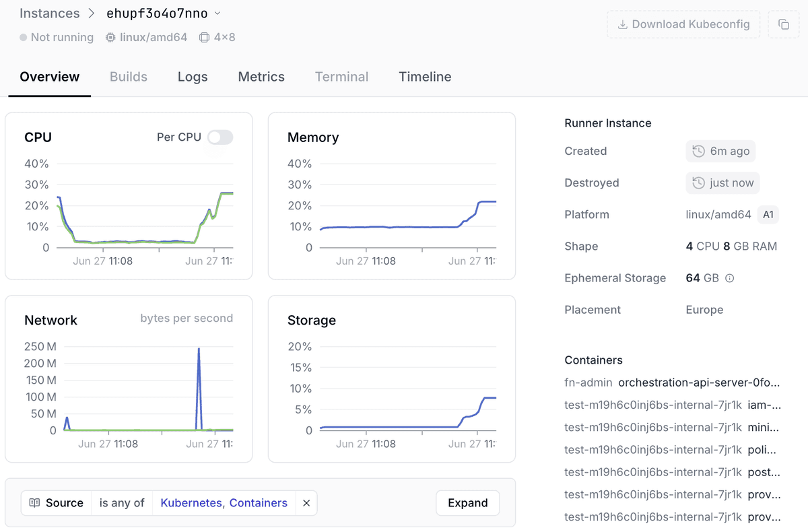Click Download Kubeconfig
This screenshot has height=532, width=808.
point(683,24)
